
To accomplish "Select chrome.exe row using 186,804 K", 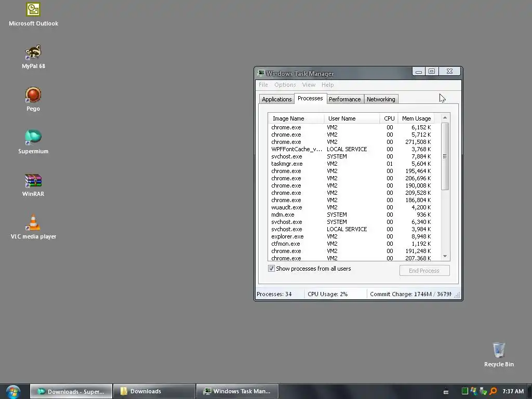I will click(351, 200).
